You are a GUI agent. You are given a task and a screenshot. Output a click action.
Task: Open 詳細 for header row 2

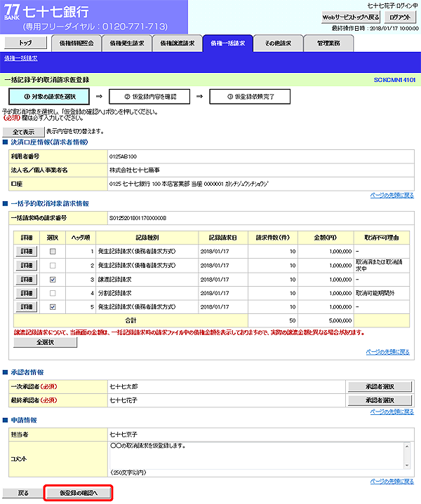[x=27, y=266]
